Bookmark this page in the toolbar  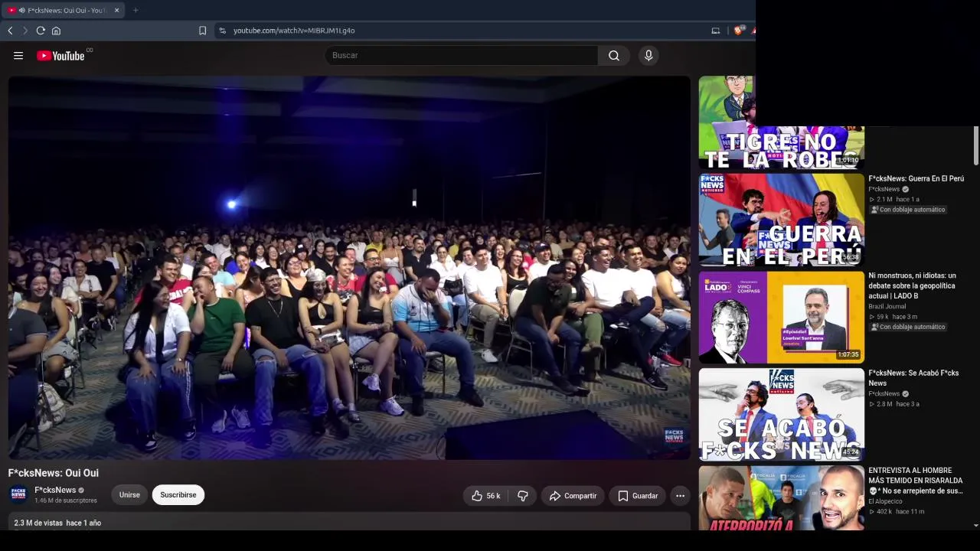point(202,31)
